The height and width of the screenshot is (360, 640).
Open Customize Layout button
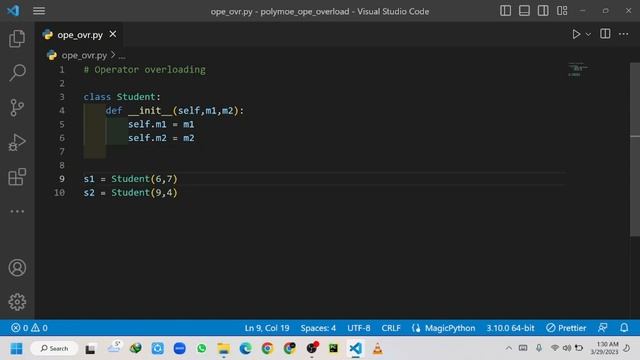(x=562, y=11)
